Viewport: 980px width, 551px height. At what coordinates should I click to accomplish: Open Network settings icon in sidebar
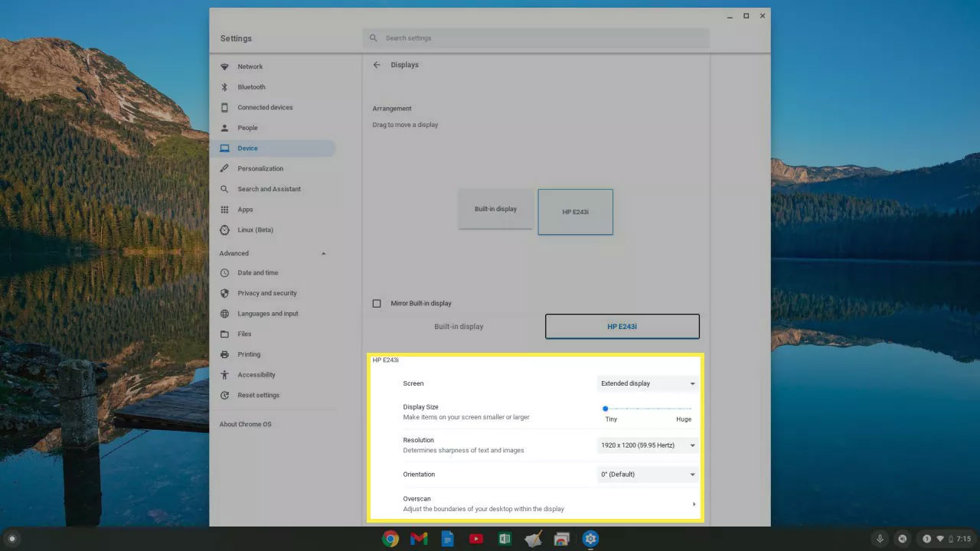coord(224,67)
